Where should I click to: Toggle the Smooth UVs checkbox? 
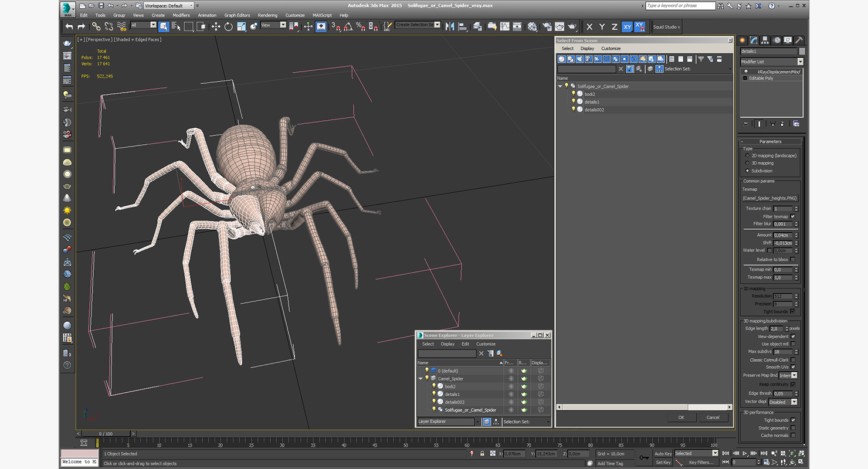pos(793,367)
